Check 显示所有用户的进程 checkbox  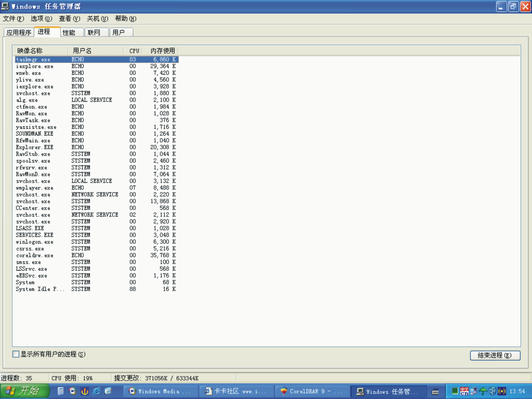tap(16, 354)
